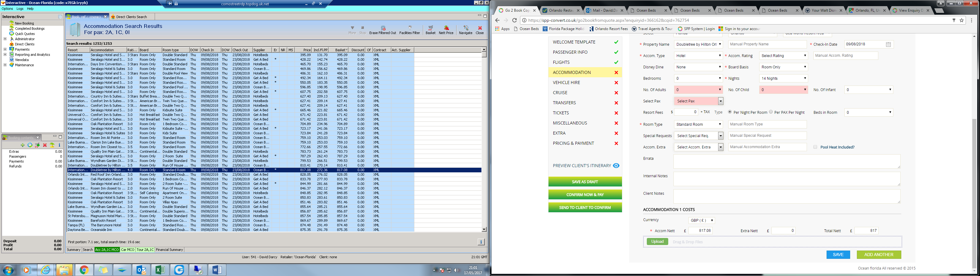Open the Logs menu
This screenshot has width=980, height=276.
(x=20, y=8)
